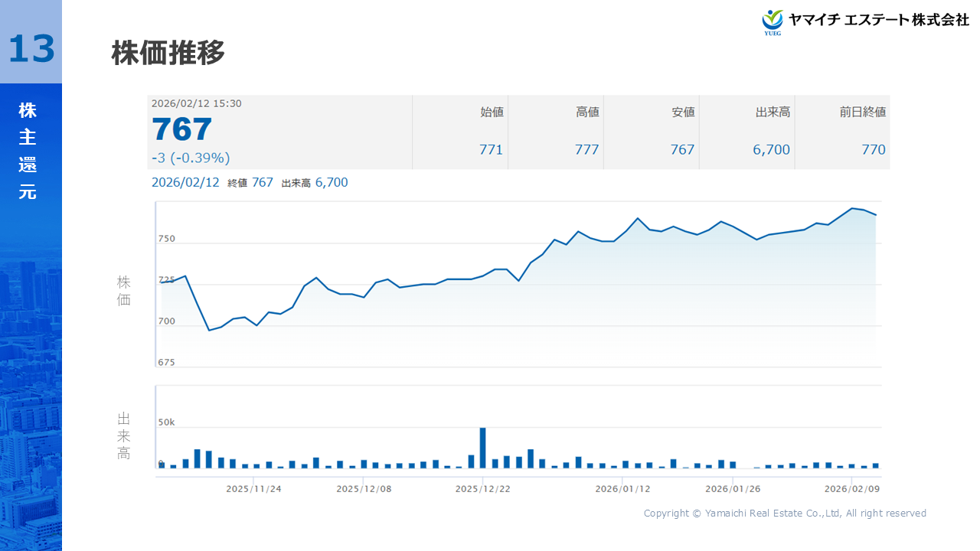Click the -3 (-0.39%) price change text
This screenshot has height=551, width=980.
point(191,158)
